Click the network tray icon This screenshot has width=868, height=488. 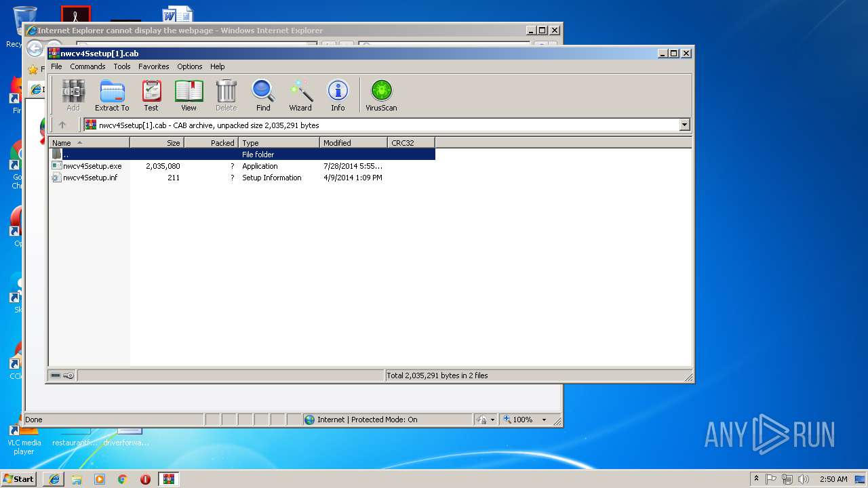pos(787,479)
